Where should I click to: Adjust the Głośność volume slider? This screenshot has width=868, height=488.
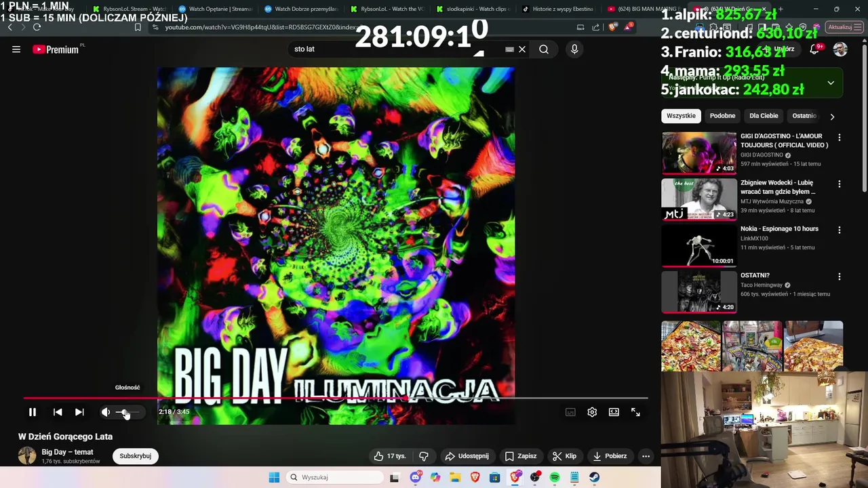click(x=127, y=412)
